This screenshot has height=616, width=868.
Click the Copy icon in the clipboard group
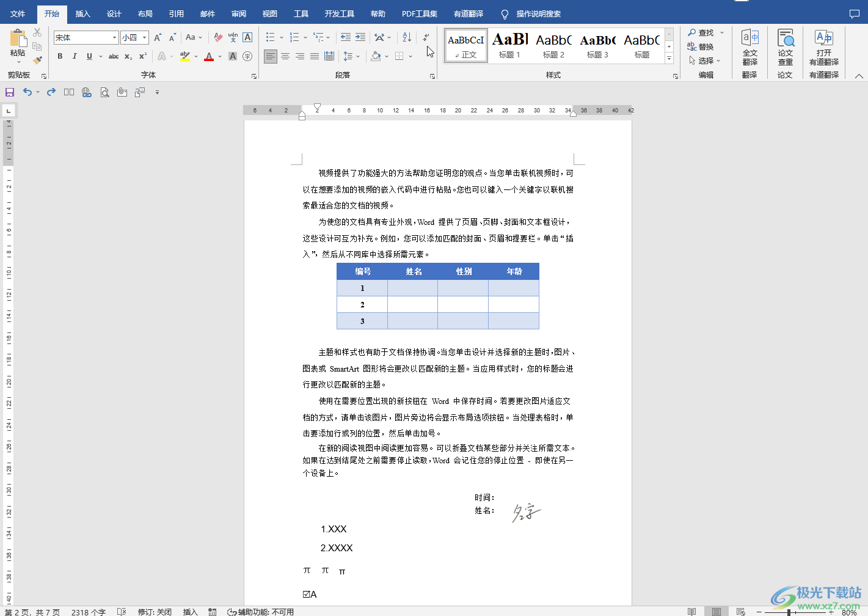pyautogui.click(x=37, y=46)
